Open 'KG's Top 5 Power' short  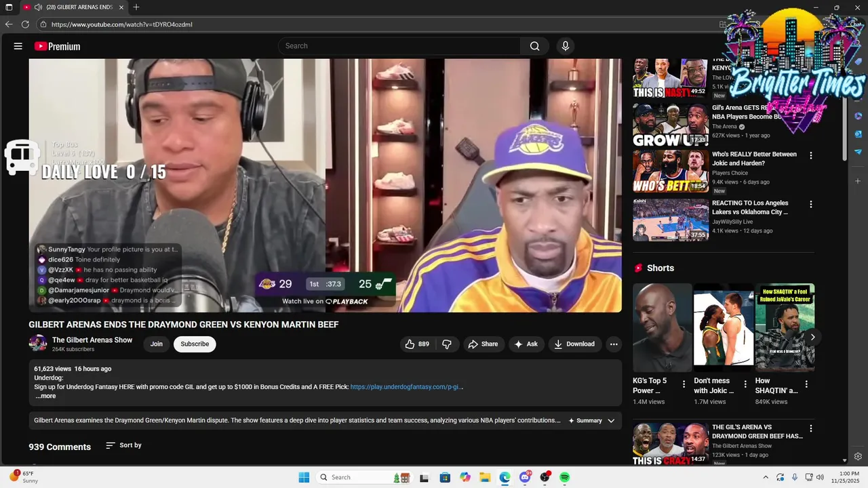click(662, 327)
